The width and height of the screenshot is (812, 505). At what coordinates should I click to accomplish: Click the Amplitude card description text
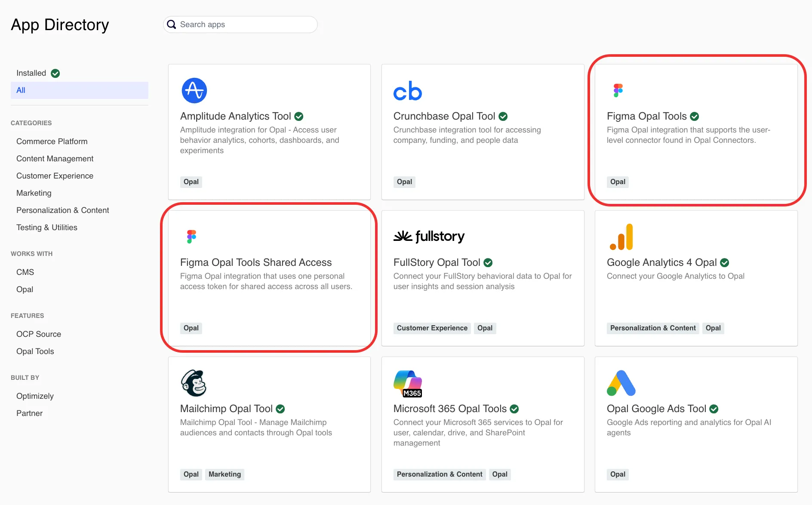tap(260, 140)
